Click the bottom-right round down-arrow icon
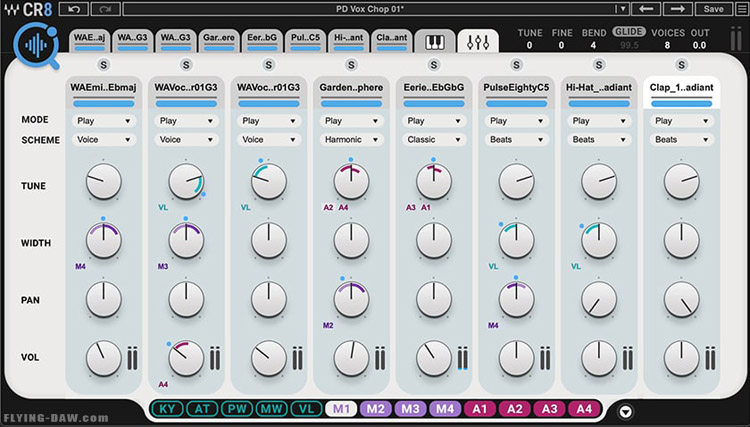 pos(626,409)
